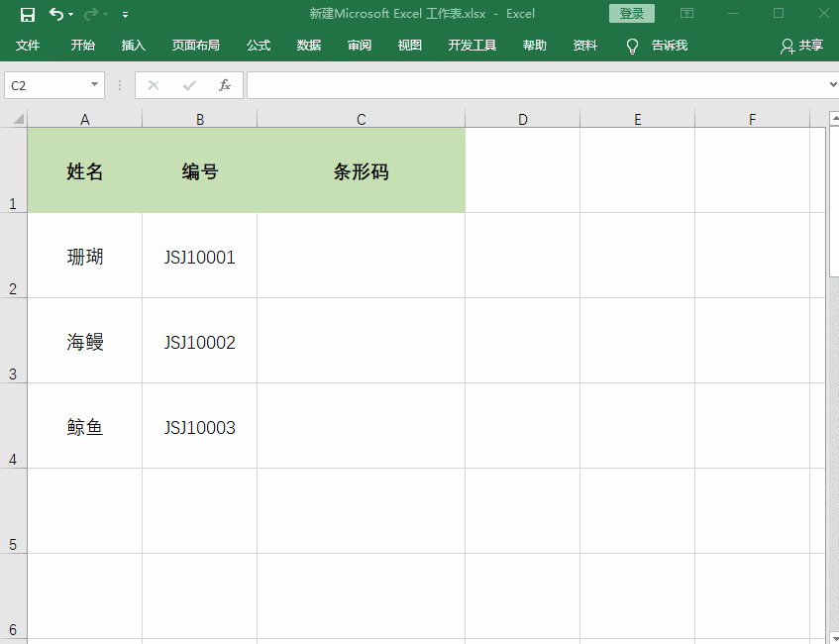
Task: Open the Name Box dropdown
Action: [x=95, y=84]
